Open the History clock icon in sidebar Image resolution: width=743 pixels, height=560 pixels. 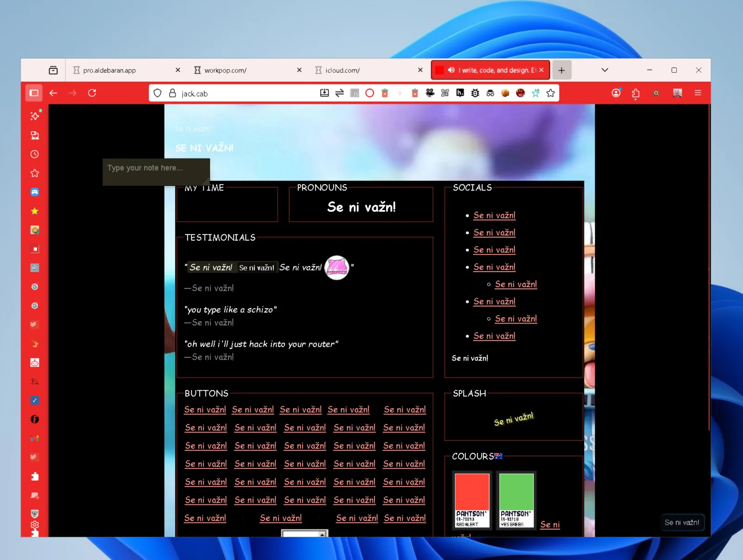(35, 154)
